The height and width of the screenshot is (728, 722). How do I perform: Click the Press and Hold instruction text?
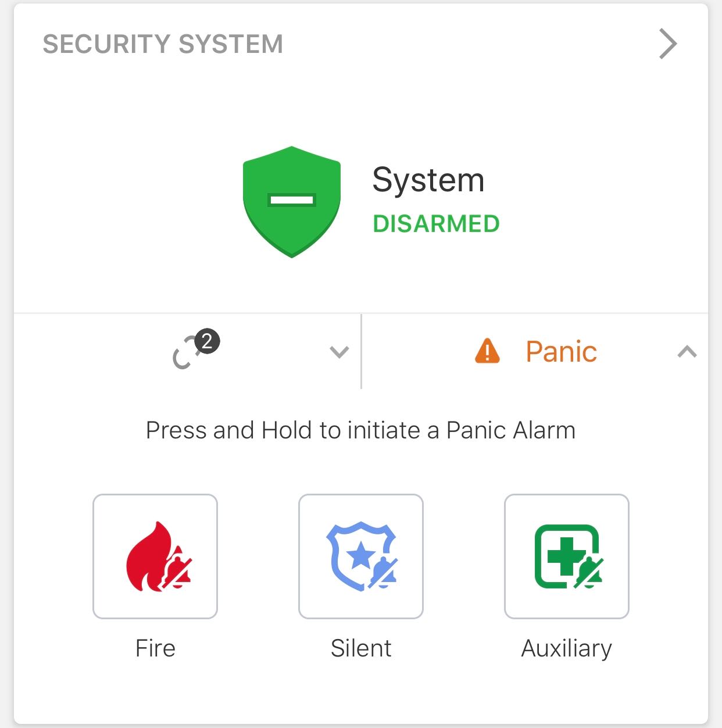360,430
